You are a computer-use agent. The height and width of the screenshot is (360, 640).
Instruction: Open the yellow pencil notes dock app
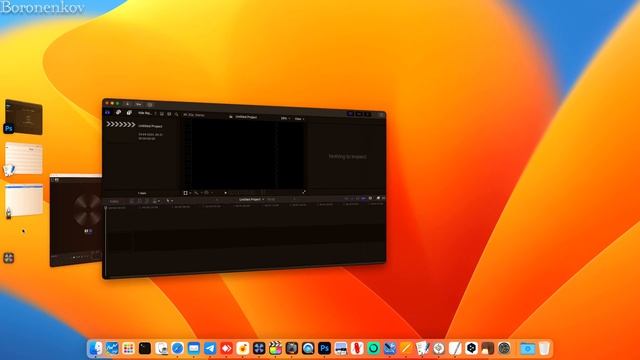click(406, 348)
